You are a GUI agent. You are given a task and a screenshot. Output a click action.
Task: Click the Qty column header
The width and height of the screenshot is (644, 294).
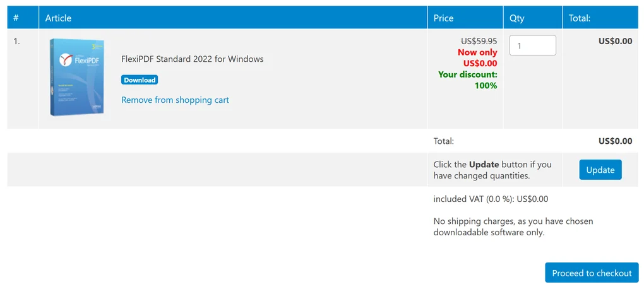pyautogui.click(x=516, y=18)
